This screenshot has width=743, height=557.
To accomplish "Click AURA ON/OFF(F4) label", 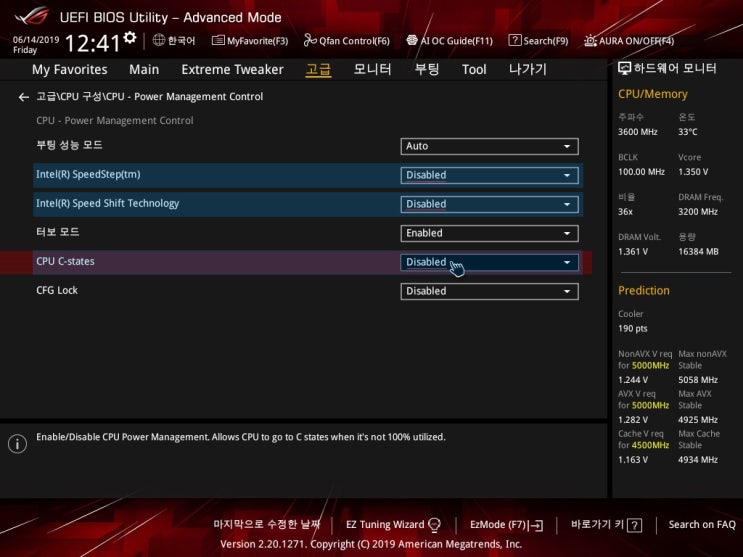I will 636,41.
